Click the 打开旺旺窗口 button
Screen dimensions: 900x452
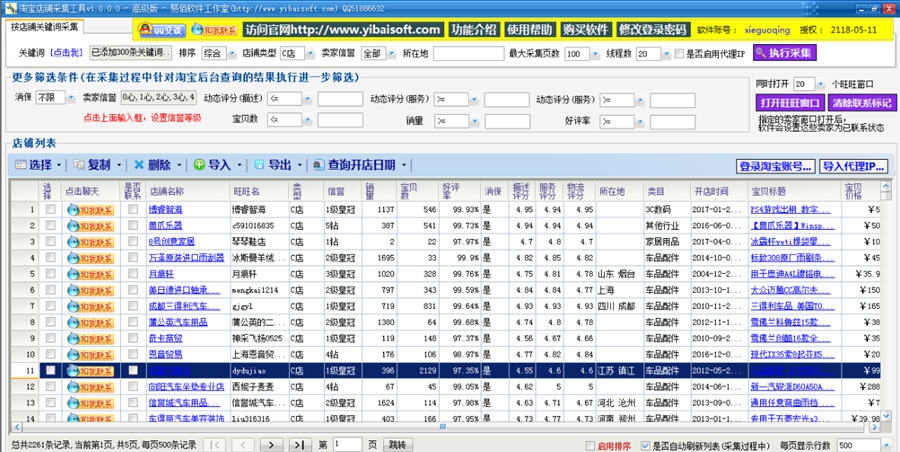[791, 103]
